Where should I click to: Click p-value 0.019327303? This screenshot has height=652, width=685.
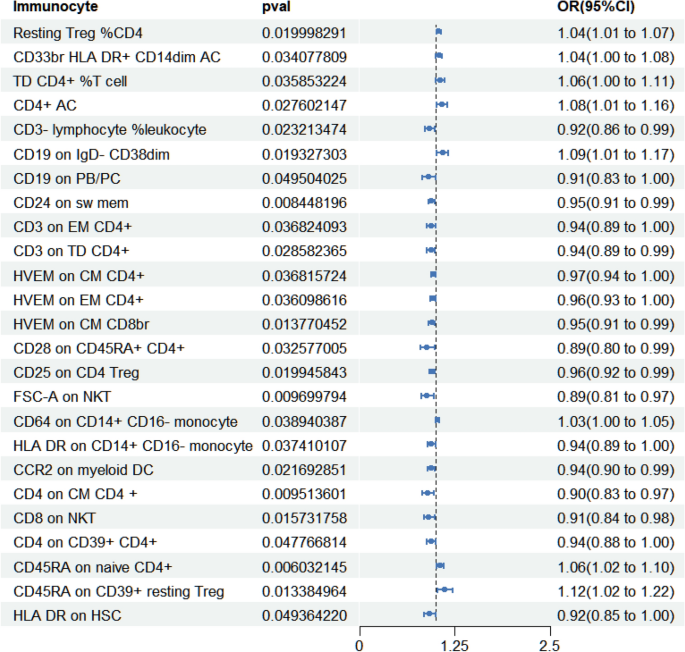[304, 155]
